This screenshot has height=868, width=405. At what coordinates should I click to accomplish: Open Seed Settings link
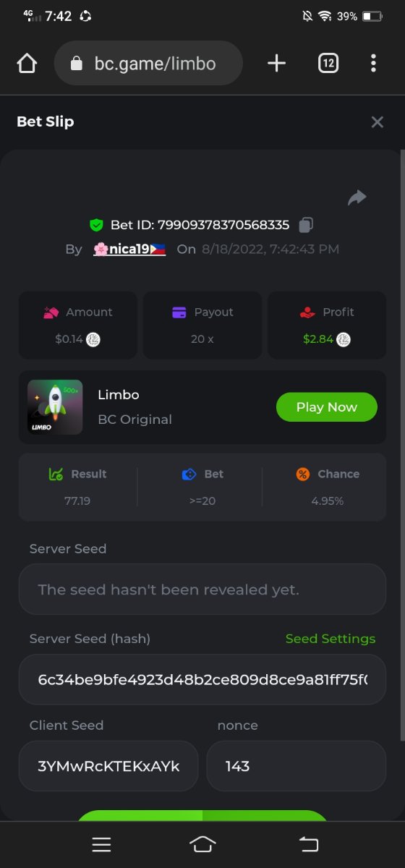click(x=331, y=639)
